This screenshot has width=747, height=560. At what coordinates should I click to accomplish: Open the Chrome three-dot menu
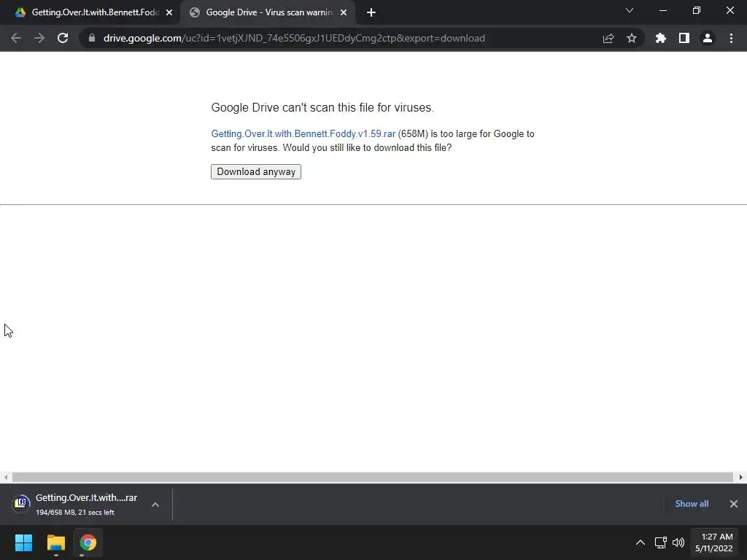coord(731,38)
